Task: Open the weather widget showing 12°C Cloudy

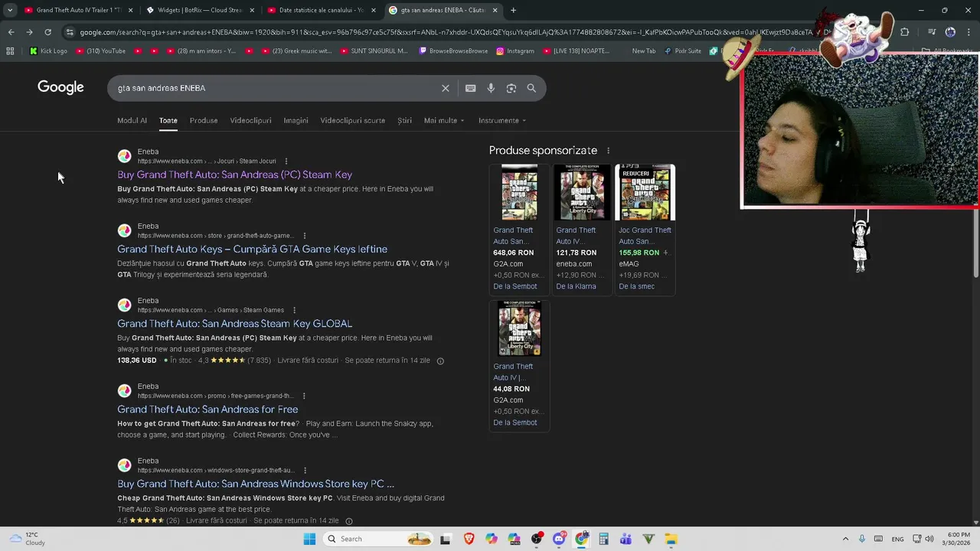Action: [x=27, y=539]
